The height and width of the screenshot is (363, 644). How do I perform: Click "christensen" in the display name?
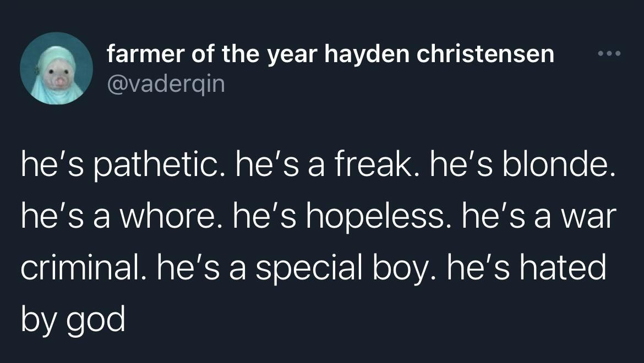(484, 54)
